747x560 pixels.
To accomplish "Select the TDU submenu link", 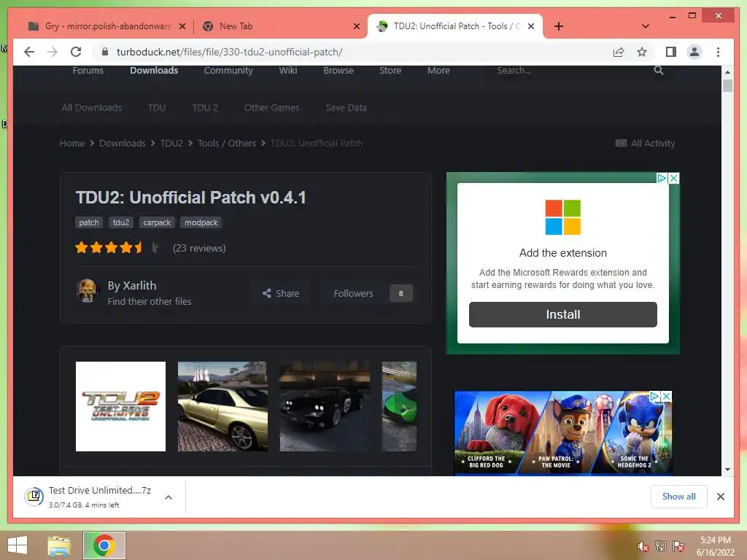I will pos(157,108).
